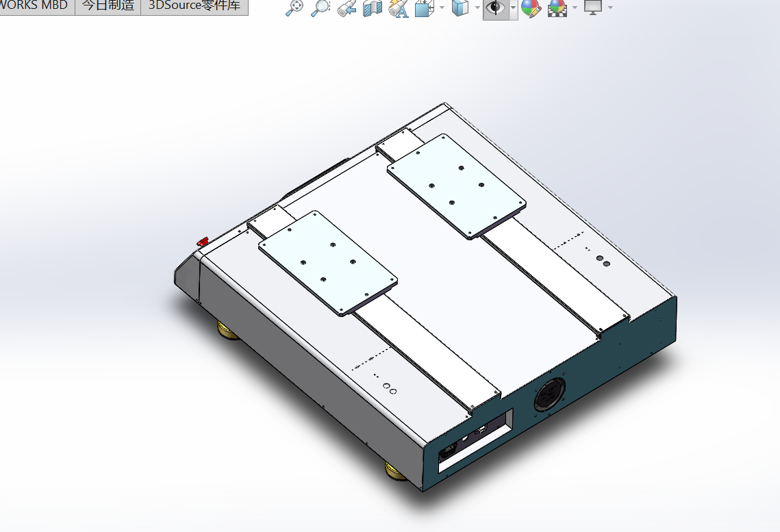The width and height of the screenshot is (780, 532).
Task: Click the round fan grille on the teal panel
Action: click(550, 394)
